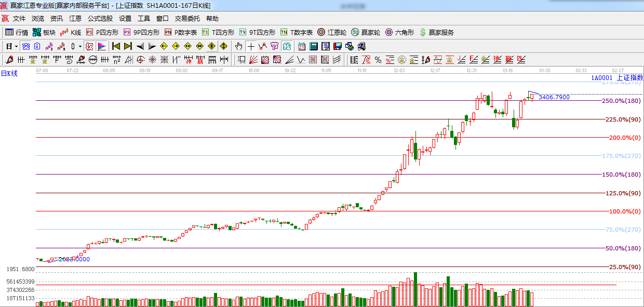Select the hand pan tool

238,46
